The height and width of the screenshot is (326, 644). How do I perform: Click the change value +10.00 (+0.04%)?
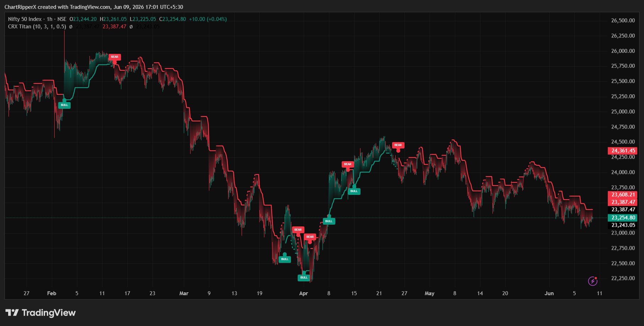click(208, 19)
